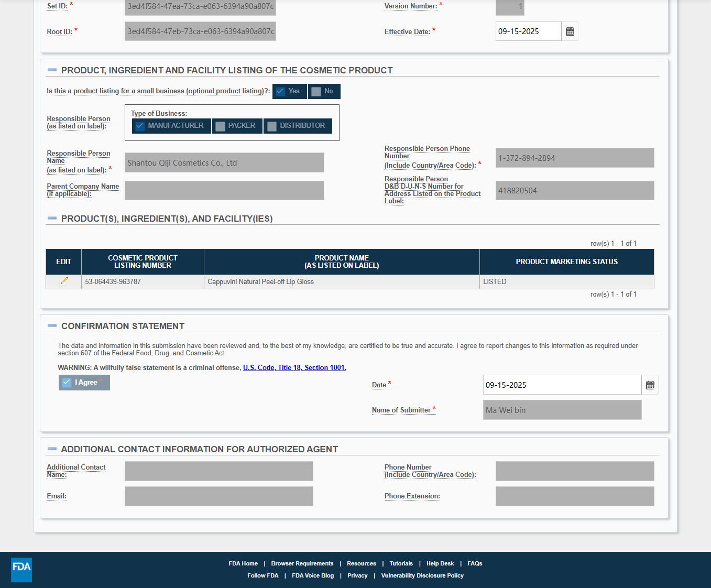The image size is (711, 588).
Task: Open the Help Desk footer link
Action: point(440,564)
